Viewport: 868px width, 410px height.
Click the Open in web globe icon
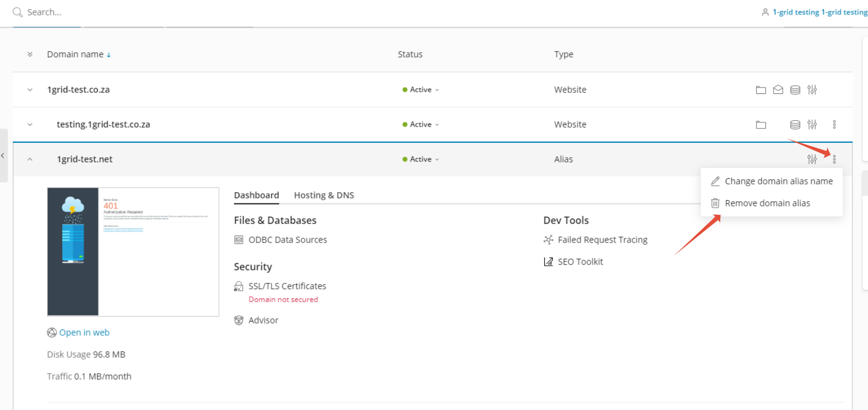pos(52,333)
